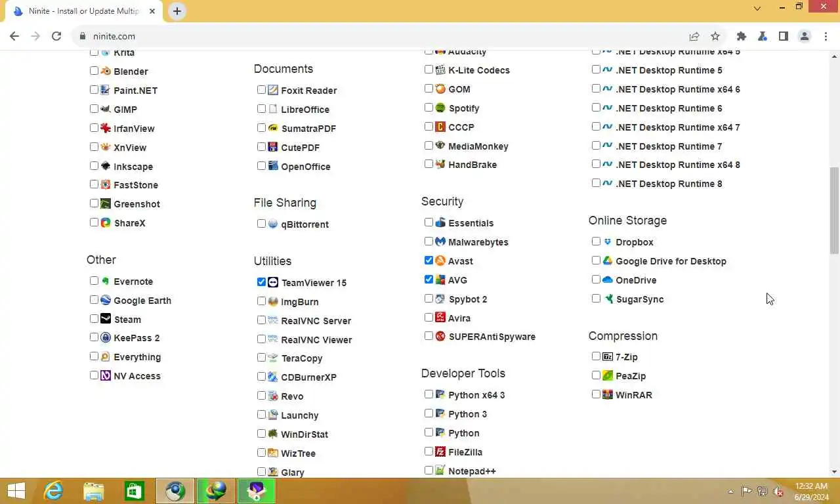
Task: Click the NV Access icon
Action: pos(105,375)
